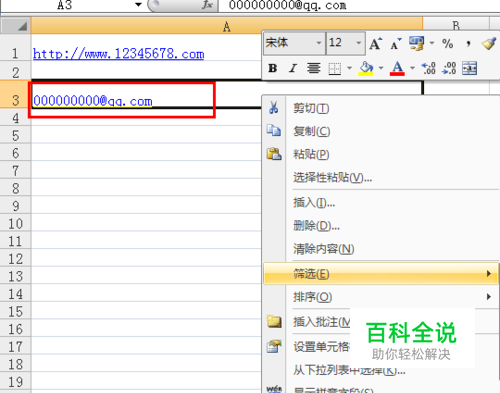The height and width of the screenshot is (393, 500).
Task: Apply percent style from mini toolbar
Action: coord(447,44)
